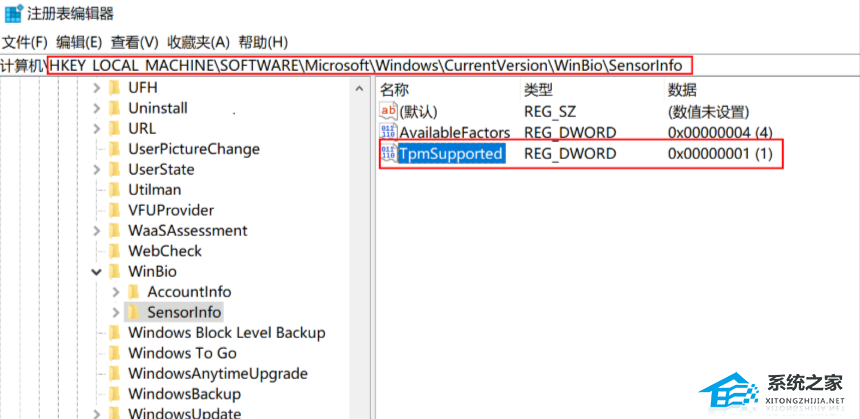
Task: Click the (默认) string value icon
Action: pyautogui.click(x=388, y=111)
